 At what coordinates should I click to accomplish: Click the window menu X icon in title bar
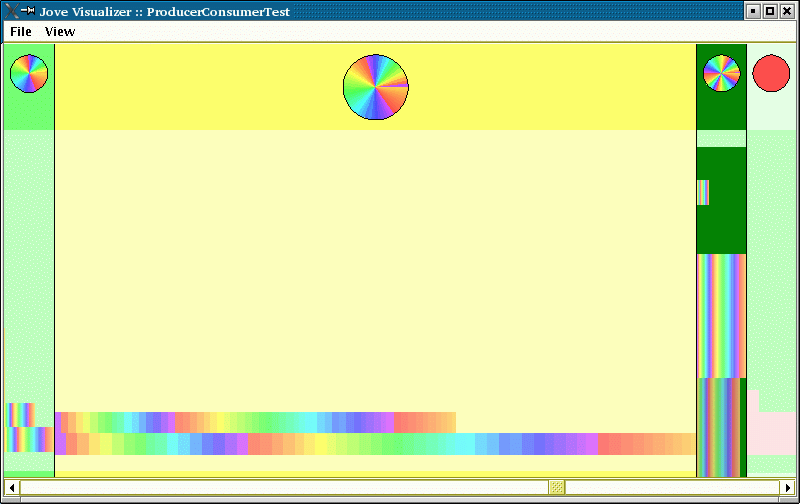coord(11,11)
